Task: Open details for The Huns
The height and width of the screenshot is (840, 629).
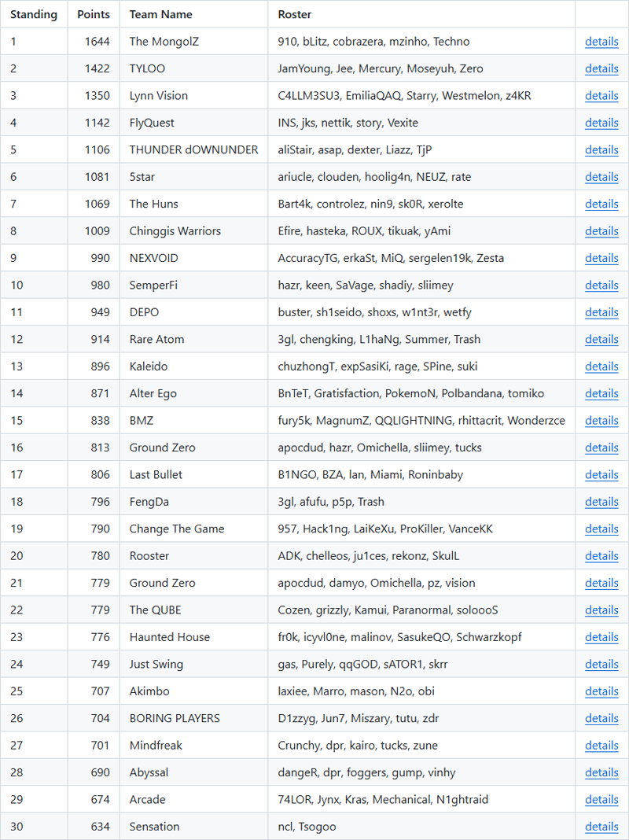Action: pyautogui.click(x=601, y=204)
